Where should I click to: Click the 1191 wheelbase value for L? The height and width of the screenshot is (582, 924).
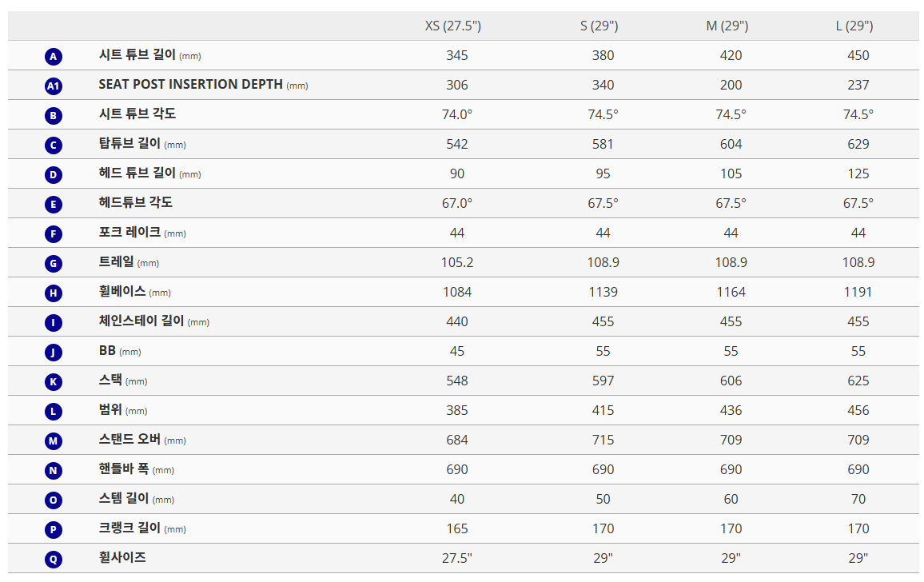tap(858, 292)
